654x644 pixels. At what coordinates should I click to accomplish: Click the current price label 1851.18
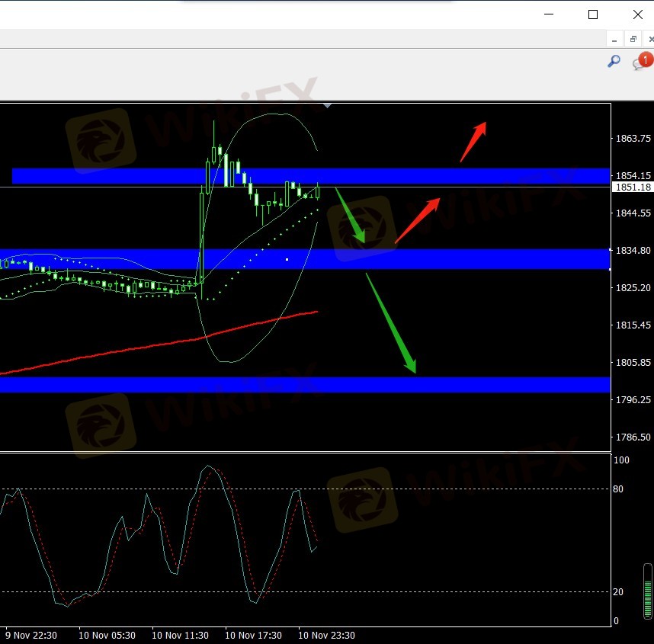coord(632,187)
